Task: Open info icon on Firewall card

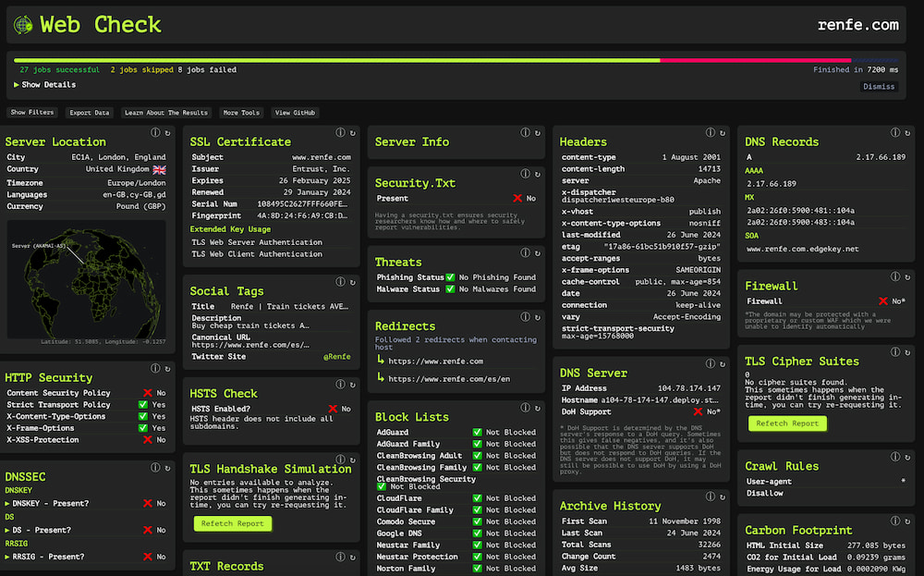Action: (895, 276)
